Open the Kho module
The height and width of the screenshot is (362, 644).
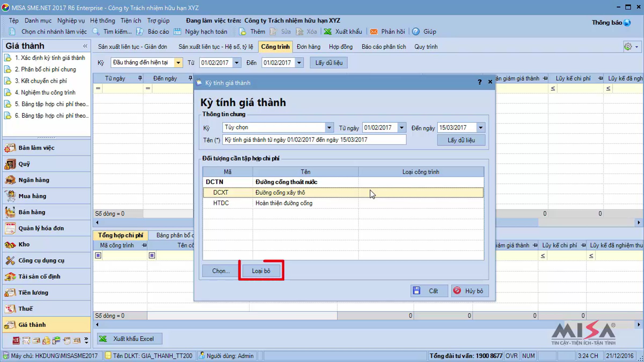coord(46,244)
